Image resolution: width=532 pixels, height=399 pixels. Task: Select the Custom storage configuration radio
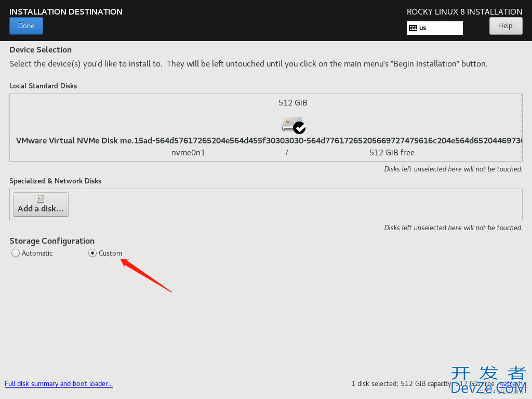point(92,253)
